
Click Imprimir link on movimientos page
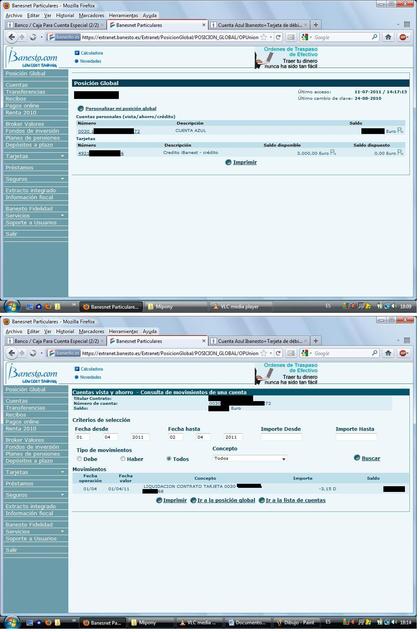175,500
